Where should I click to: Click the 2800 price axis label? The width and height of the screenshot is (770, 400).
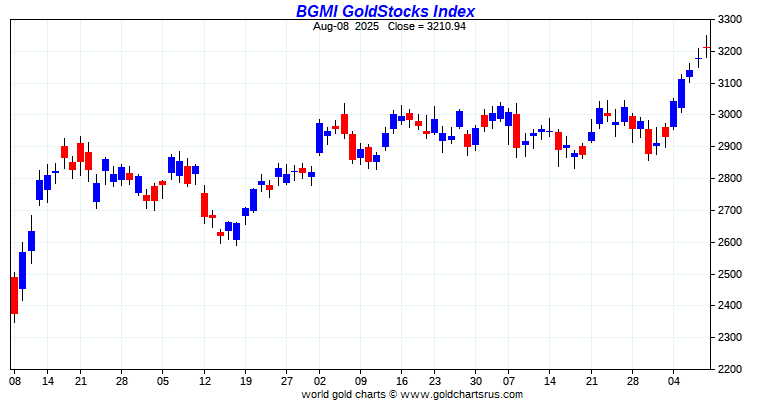click(x=730, y=179)
